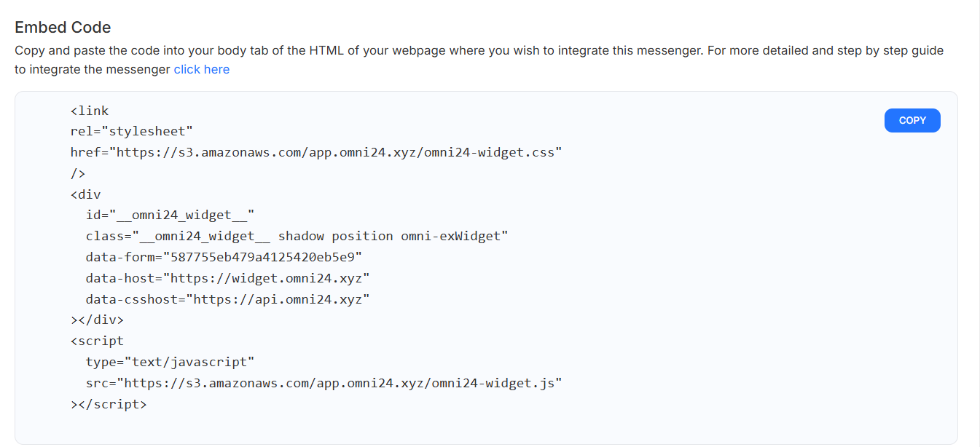
Task: Click the opening <script tag line
Action: 98,341
